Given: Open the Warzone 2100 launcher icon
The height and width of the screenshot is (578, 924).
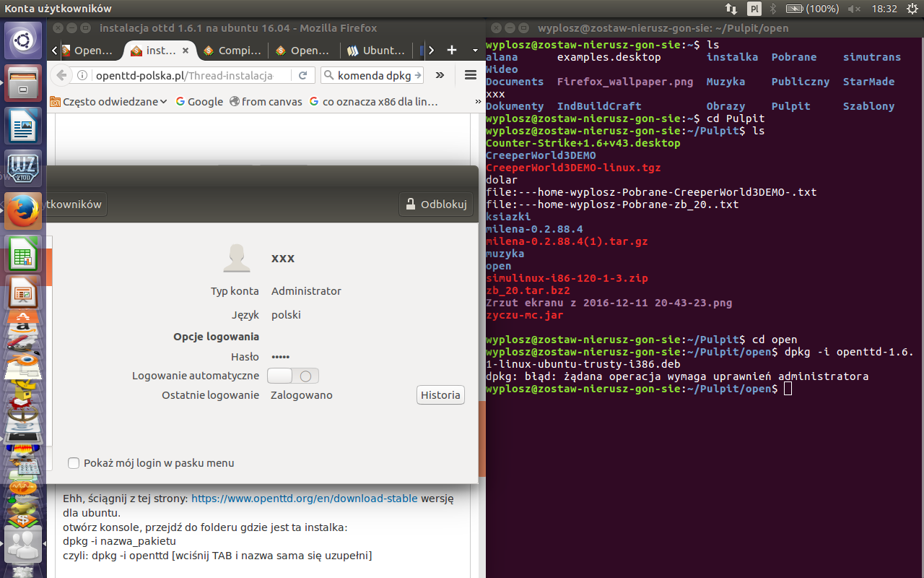Looking at the screenshot, I should [23, 169].
